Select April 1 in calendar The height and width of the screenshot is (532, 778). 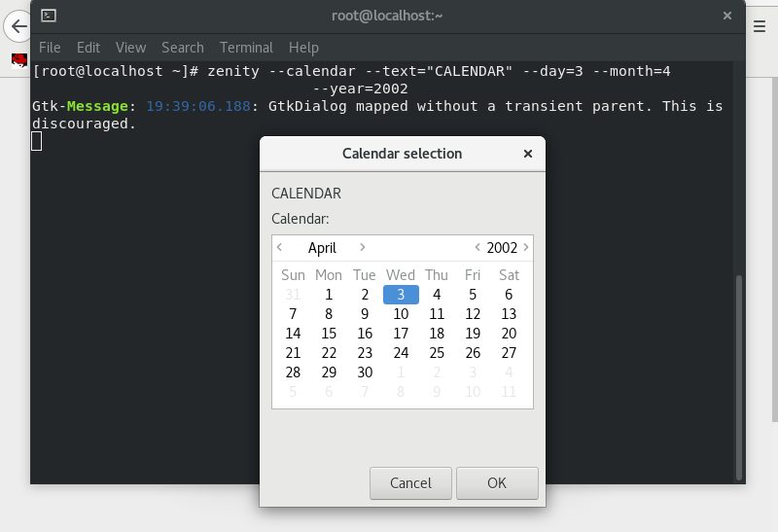tap(329, 295)
